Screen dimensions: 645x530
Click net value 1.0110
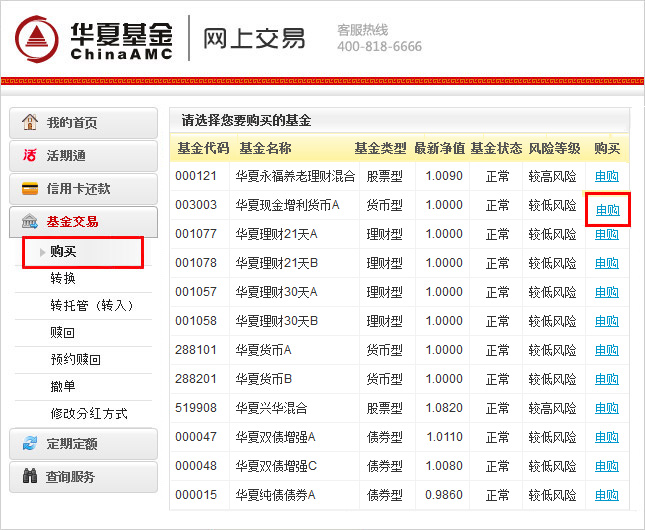[444, 437]
